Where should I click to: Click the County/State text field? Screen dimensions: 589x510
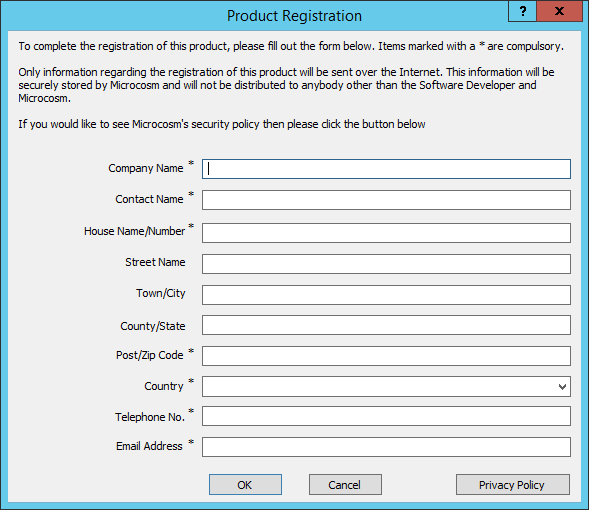[386, 325]
